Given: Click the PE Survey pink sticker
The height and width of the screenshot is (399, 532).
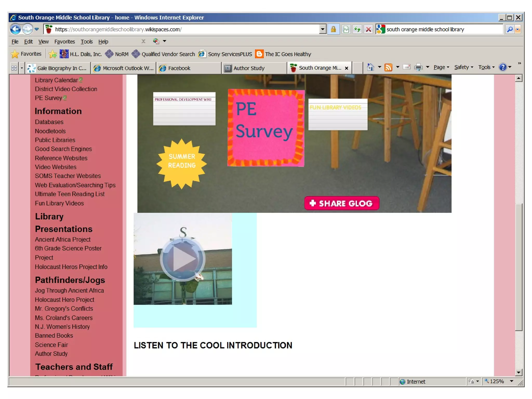Looking at the screenshot, I should click(x=266, y=128).
